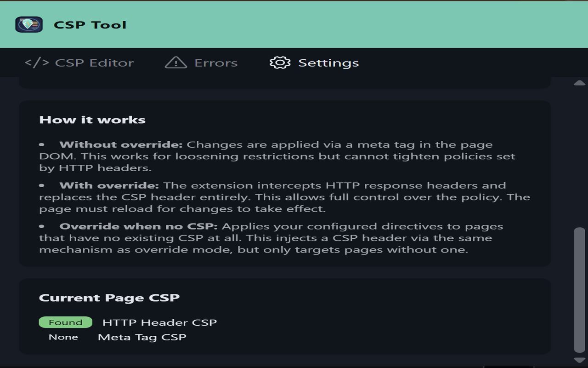This screenshot has width=588, height=368.
Task: Click the Found status badge
Action: point(65,322)
